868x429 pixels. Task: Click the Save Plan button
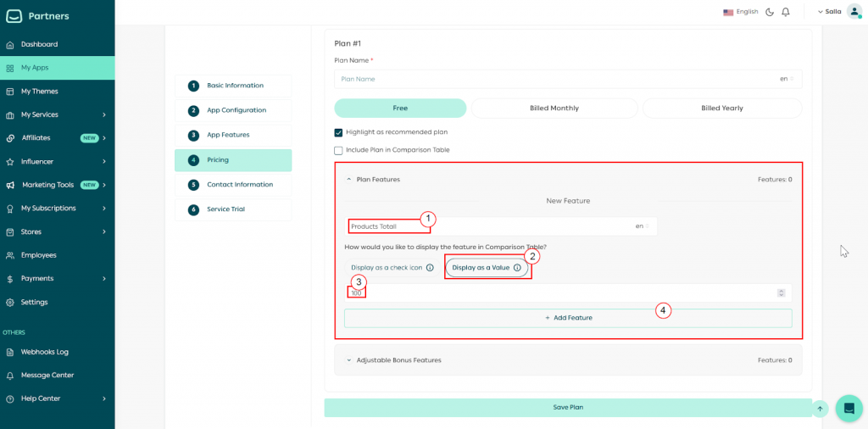[568, 408]
